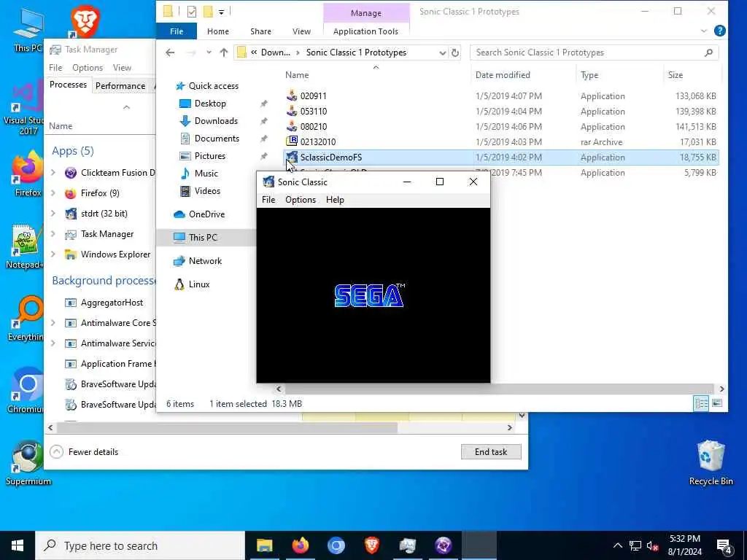Click the Explorer horizontal scrollbar
Image resolution: width=747 pixels, height=560 pixels.
499,389
